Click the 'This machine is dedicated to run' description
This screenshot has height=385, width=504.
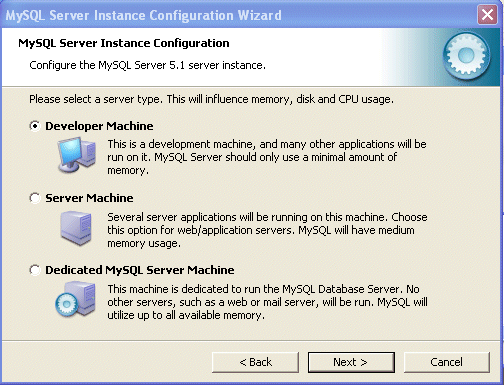click(267, 302)
